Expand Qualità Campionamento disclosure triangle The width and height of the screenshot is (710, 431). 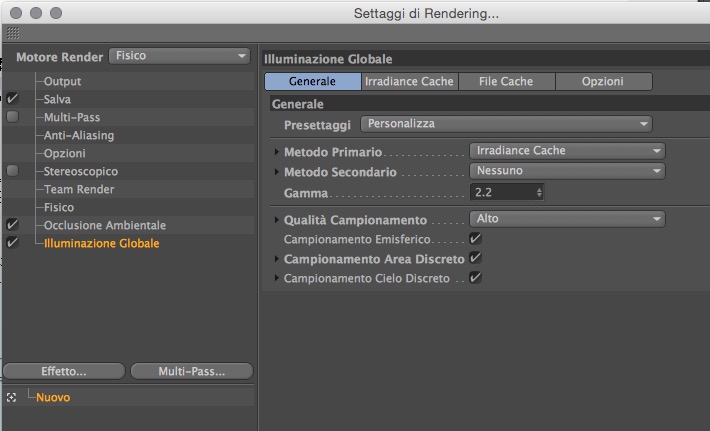[277, 220]
